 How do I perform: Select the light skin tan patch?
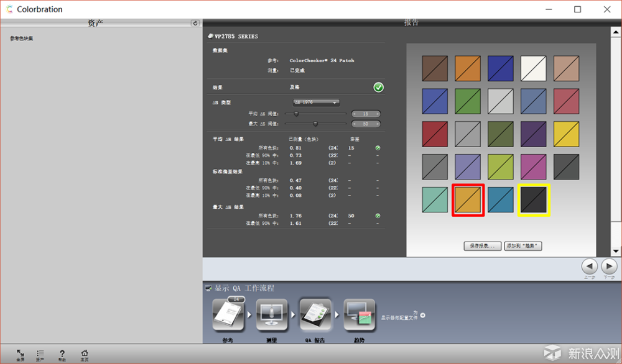click(567, 68)
